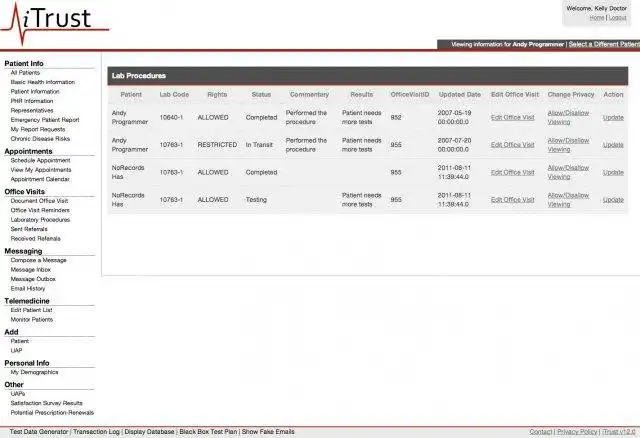The width and height of the screenshot is (640, 438).
Task: Open All Patients in sidebar
Action: point(25,73)
